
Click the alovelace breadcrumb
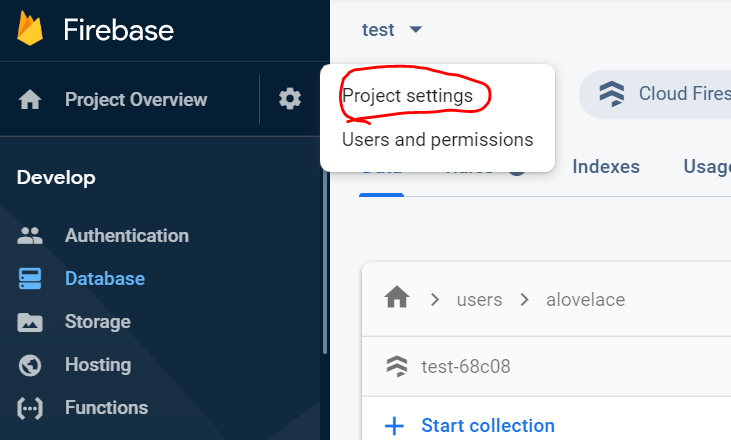[586, 300]
